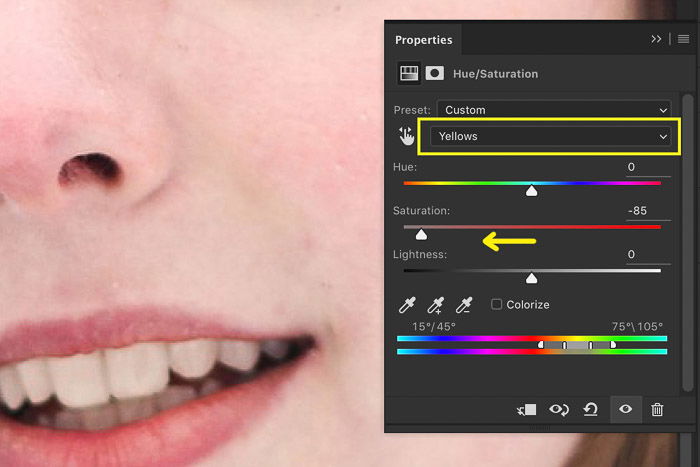Click the Saturation slider handle
The height and width of the screenshot is (467, 700).
(x=421, y=235)
